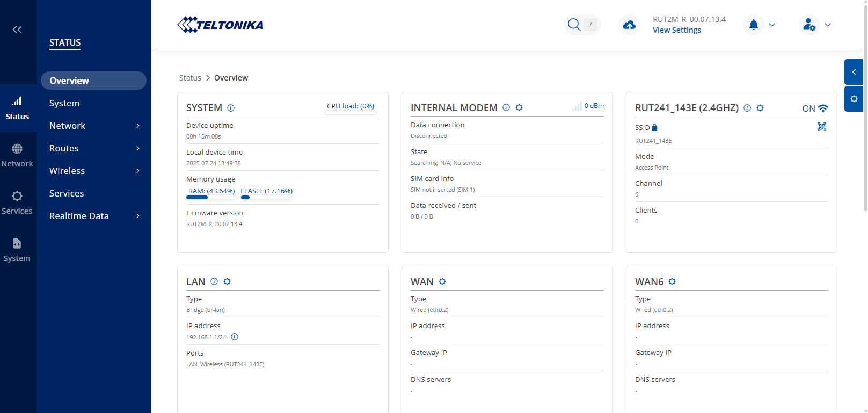Open the search magnifier icon
The height and width of the screenshot is (413, 868).
(x=574, y=25)
